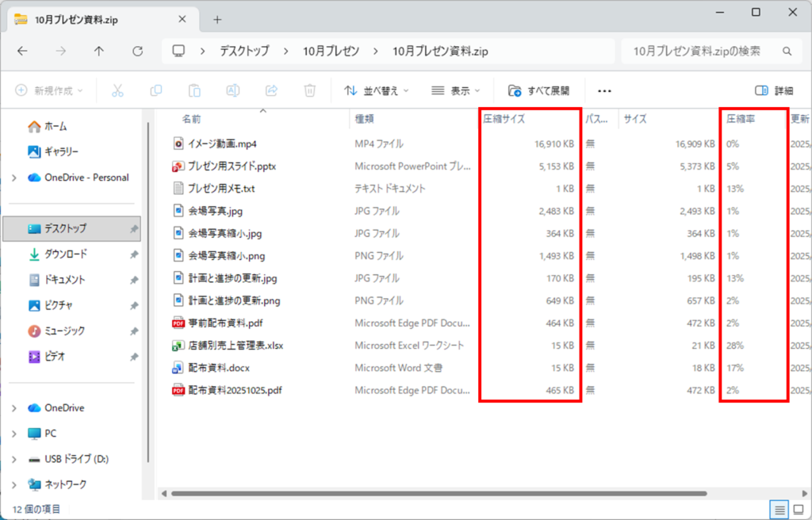Click the Up arrow navigation icon
This screenshot has height=520, width=812.
[98, 51]
